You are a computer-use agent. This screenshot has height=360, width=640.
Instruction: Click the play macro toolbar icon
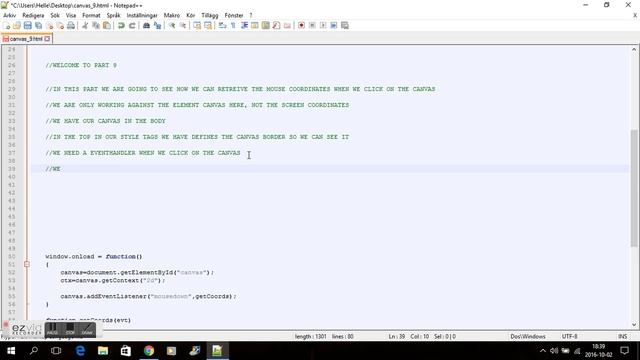click(323, 25)
